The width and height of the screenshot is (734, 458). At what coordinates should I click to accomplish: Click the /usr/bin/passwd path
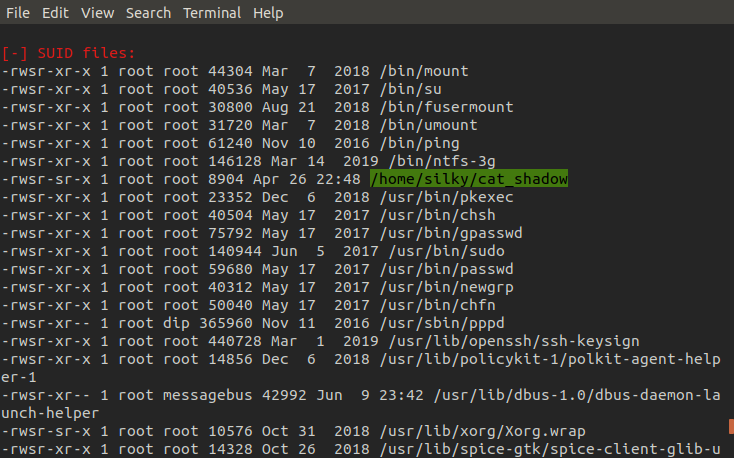447,269
